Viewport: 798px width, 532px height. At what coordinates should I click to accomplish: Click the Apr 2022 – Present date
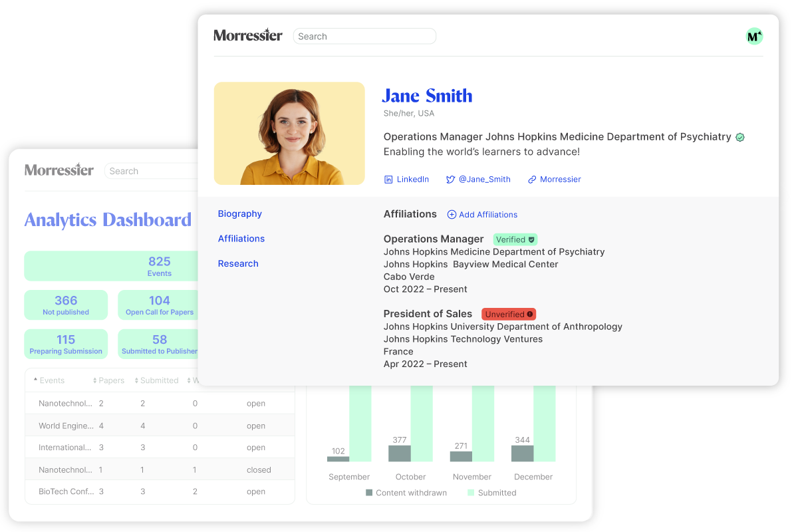426,364
